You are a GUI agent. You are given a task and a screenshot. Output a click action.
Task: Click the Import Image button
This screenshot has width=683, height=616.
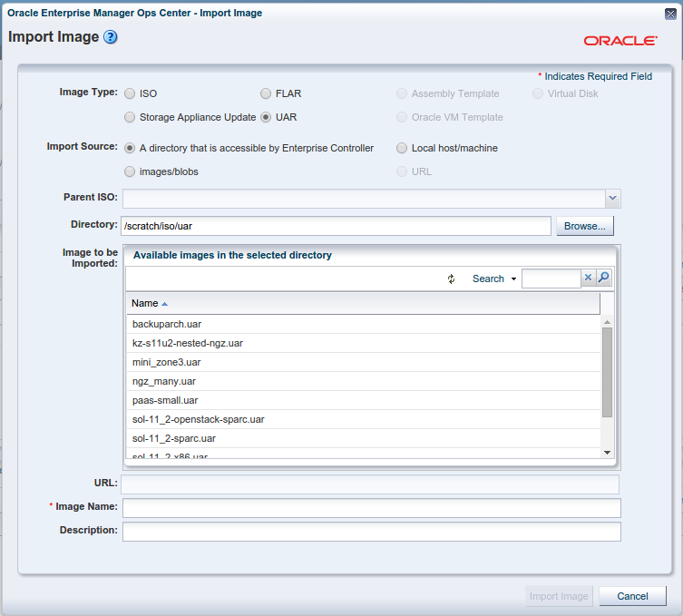pyautogui.click(x=559, y=596)
